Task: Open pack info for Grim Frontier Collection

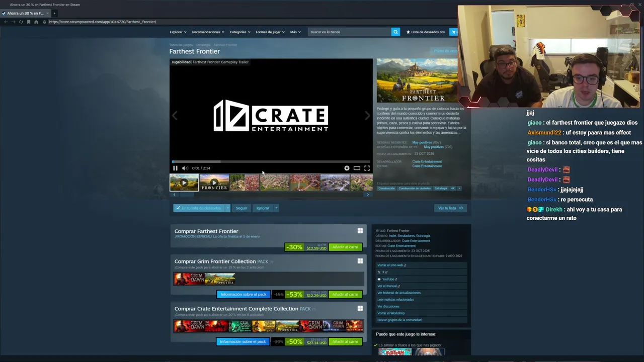Action: click(x=244, y=294)
